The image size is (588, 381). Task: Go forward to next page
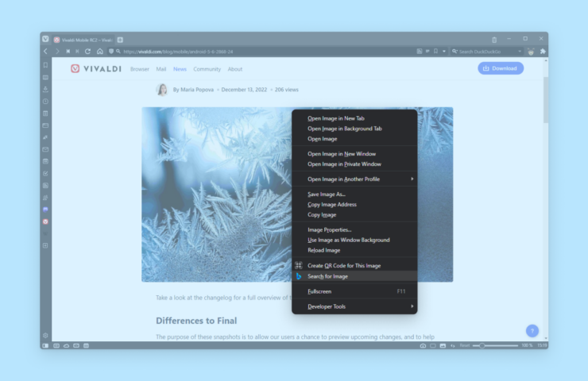[57, 52]
